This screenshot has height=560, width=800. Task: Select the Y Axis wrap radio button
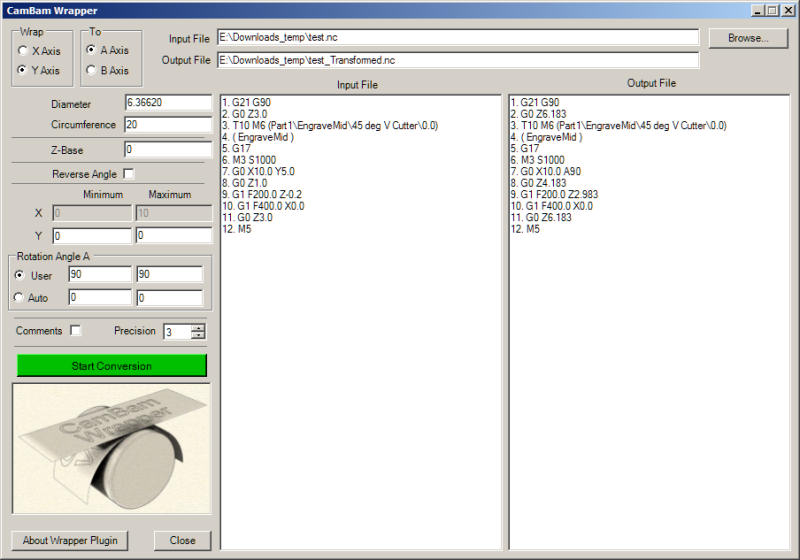click(22, 70)
